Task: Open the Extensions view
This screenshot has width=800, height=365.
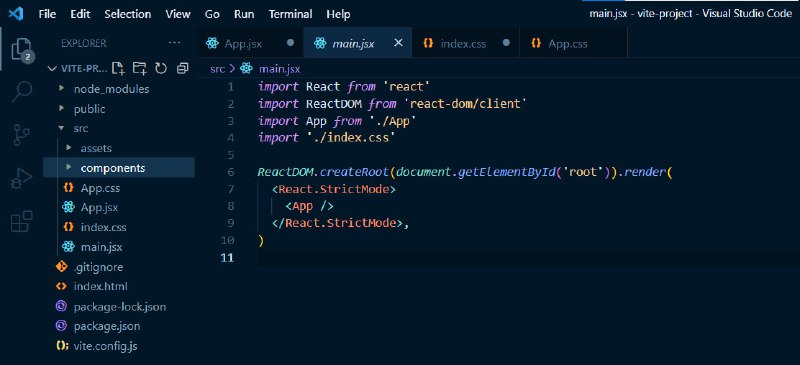Action: (x=22, y=222)
